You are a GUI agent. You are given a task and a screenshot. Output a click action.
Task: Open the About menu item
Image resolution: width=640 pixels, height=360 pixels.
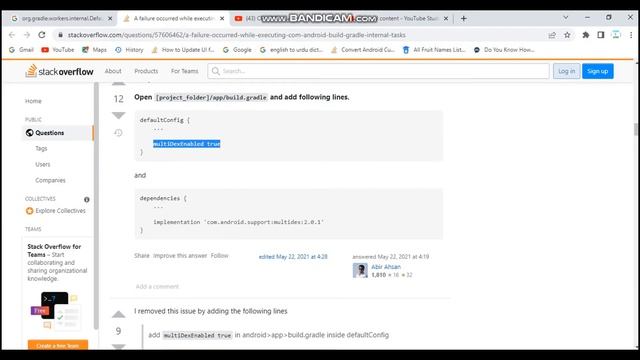tap(113, 71)
